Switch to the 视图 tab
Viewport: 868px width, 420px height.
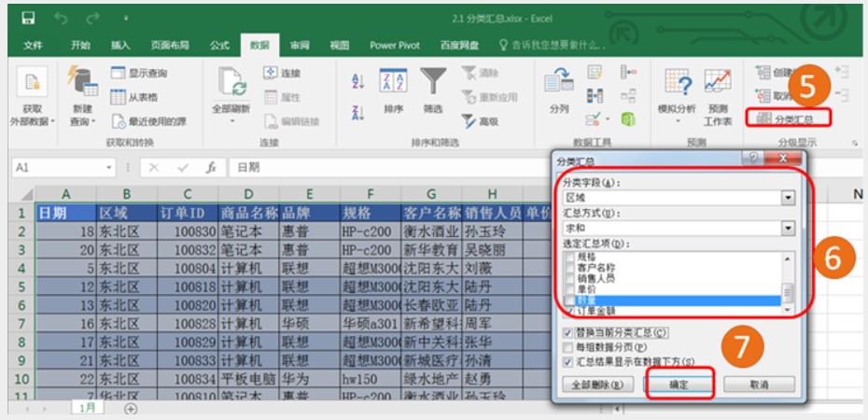(x=339, y=46)
